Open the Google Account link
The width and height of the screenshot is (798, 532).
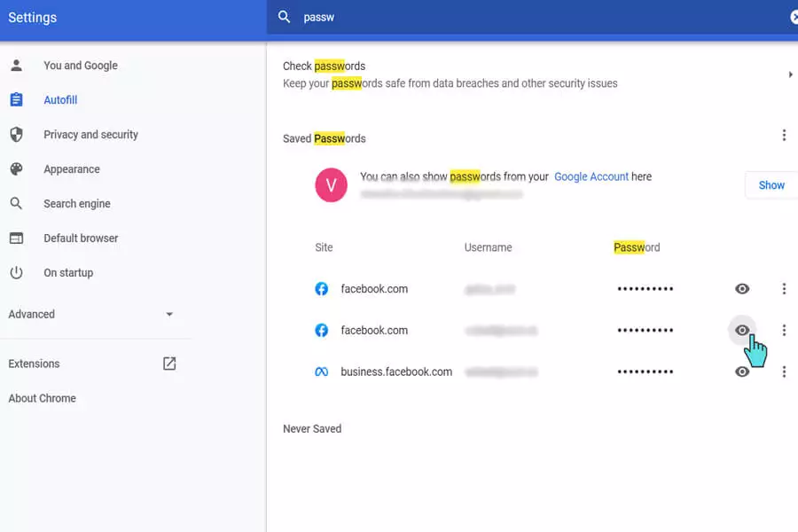coord(591,176)
